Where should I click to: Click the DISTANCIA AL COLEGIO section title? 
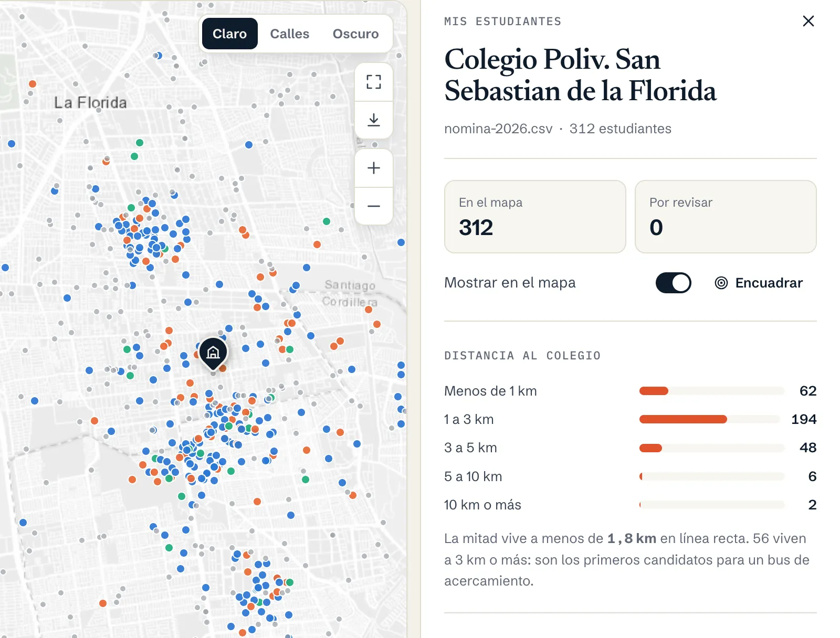tap(522, 356)
